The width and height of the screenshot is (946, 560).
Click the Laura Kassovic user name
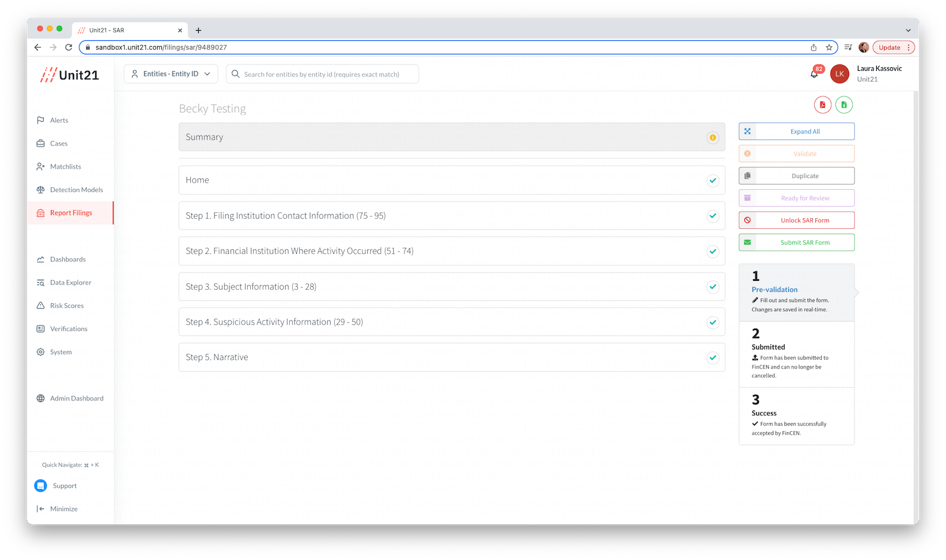[x=879, y=69]
